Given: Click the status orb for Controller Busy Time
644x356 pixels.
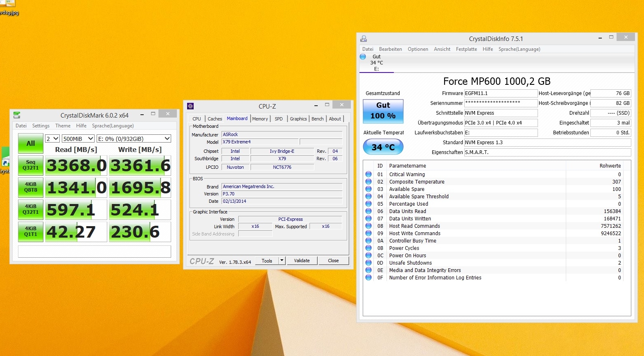Looking at the screenshot, I should [x=368, y=240].
